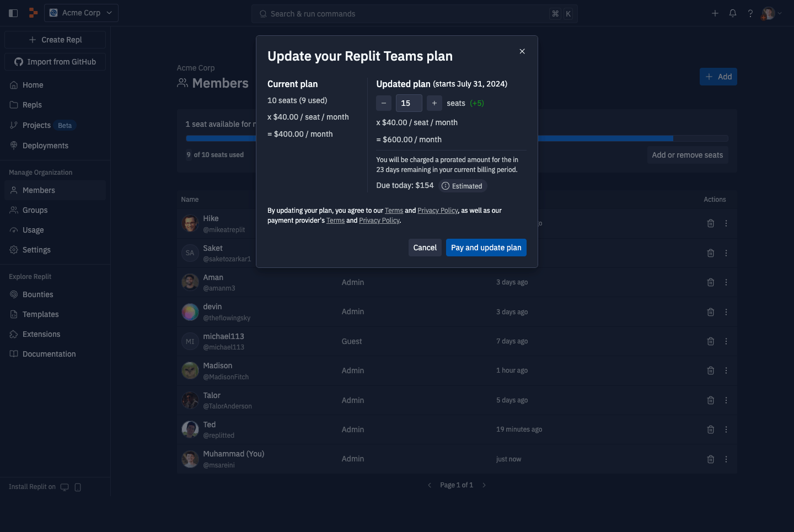The height and width of the screenshot is (532, 794).
Task: Open the Acme Corp organization dropdown
Action: (81, 13)
